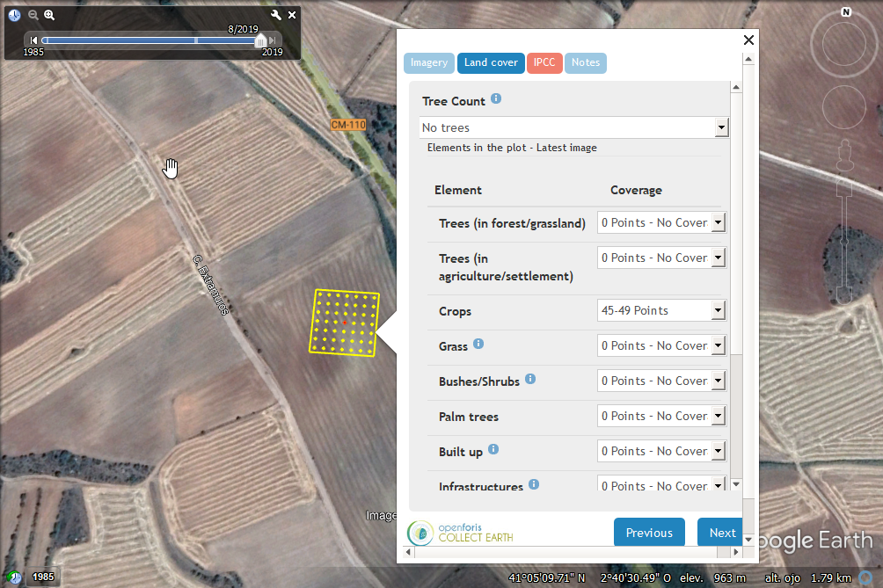Show Bushes/Shrubs info icon
The image size is (883, 588).
(x=530, y=379)
